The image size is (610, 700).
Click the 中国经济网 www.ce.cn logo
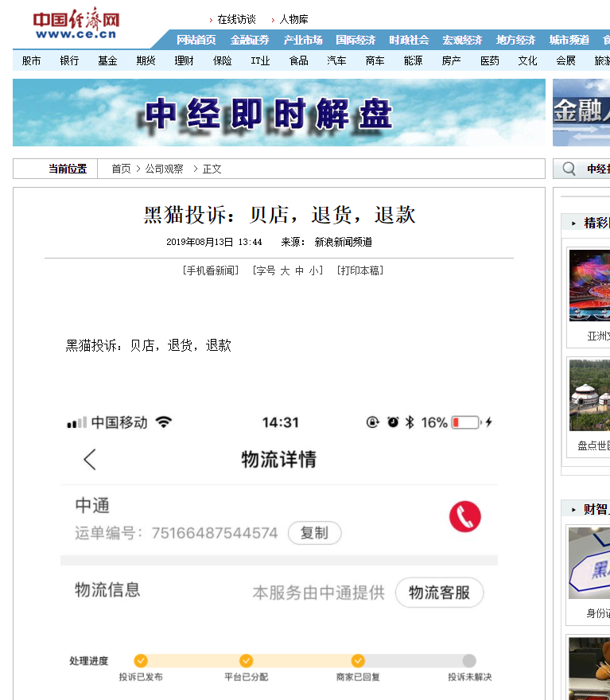[76, 23]
